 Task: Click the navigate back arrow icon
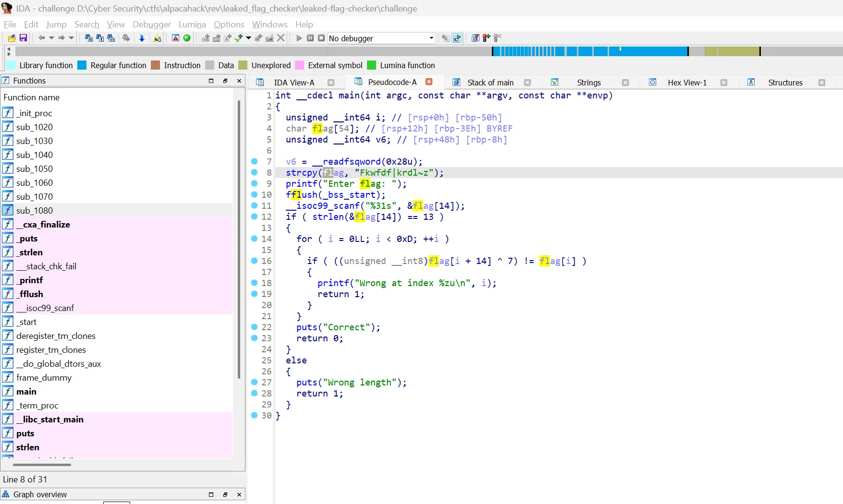pyautogui.click(x=41, y=38)
